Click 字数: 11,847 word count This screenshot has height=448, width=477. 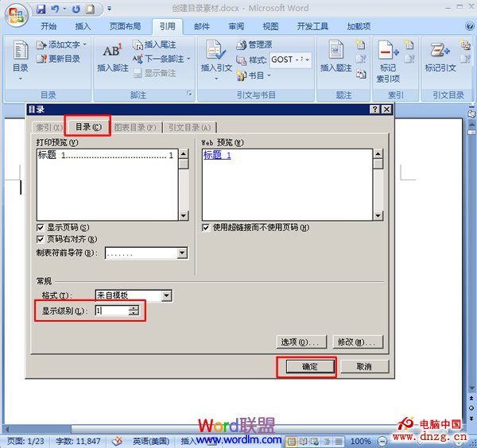tap(78, 441)
